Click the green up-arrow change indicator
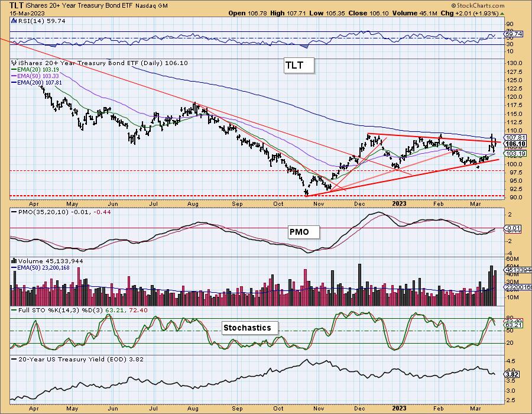Viewport: 532px width, 414px height. pyautogui.click(x=502, y=13)
